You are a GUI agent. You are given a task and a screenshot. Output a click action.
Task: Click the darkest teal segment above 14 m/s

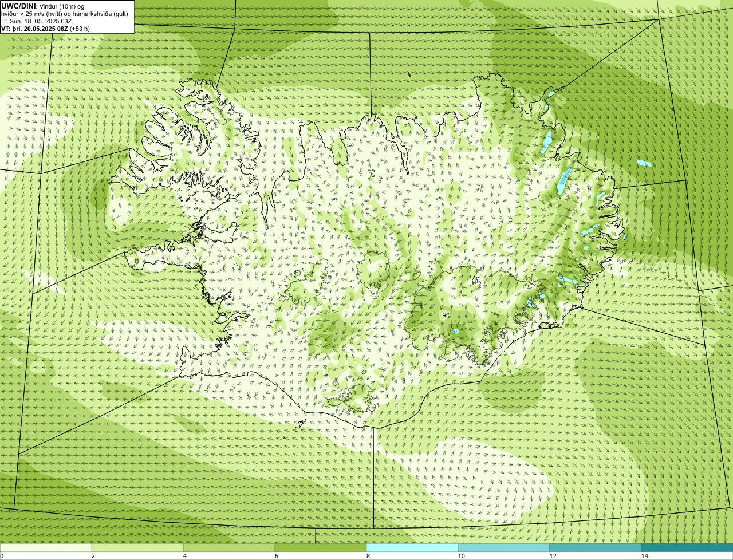pyautogui.click(x=687, y=547)
